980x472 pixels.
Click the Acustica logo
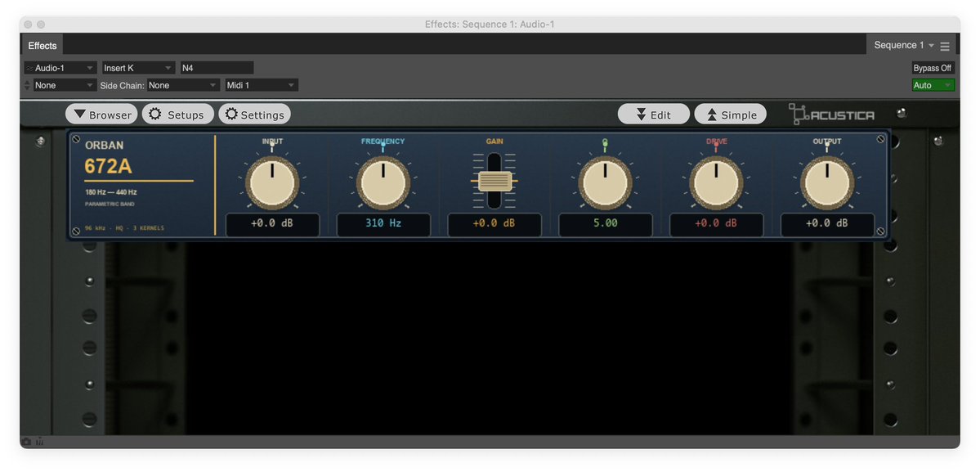(x=831, y=115)
